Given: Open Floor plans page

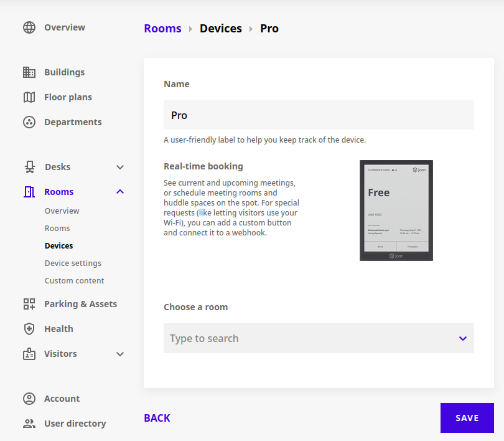Looking at the screenshot, I should pos(68,97).
